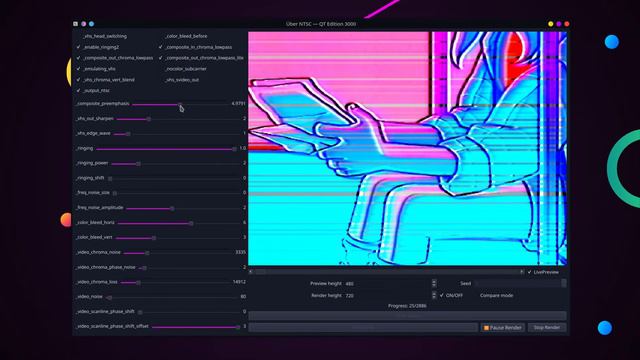The height and width of the screenshot is (360, 640).
Task: Click the glitched video preview image
Action: point(407,149)
